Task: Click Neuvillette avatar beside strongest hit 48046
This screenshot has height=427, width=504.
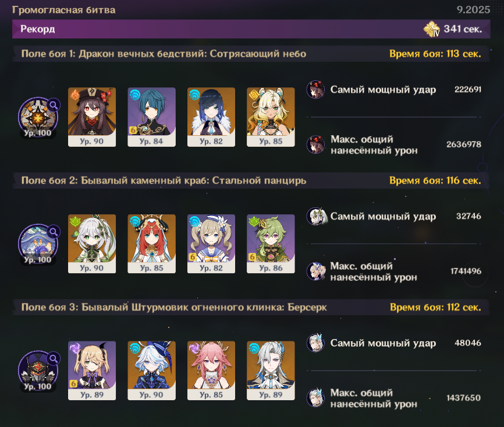Action: pos(315,343)
